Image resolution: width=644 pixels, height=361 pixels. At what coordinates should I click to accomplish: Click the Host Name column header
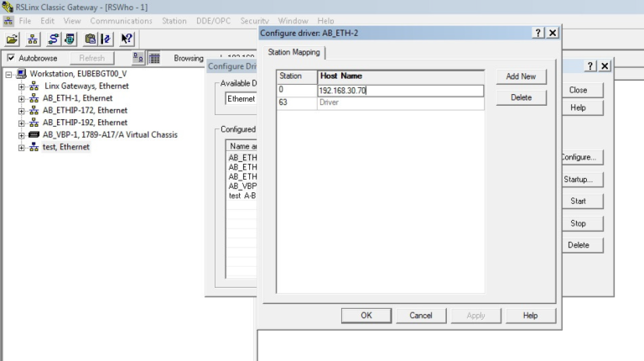[x=401, y=76]
